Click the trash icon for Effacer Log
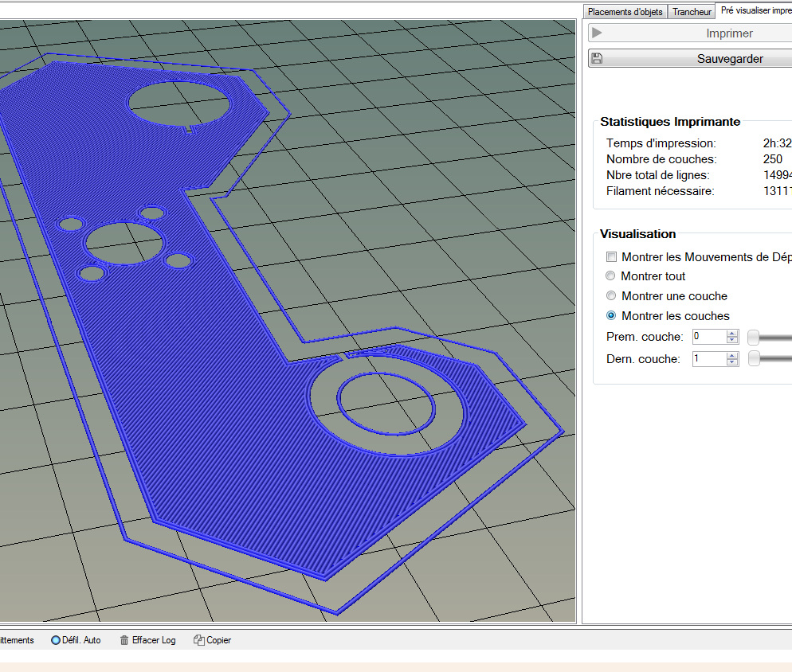Viewport: 792px width, 672px height. coord(124,640)
